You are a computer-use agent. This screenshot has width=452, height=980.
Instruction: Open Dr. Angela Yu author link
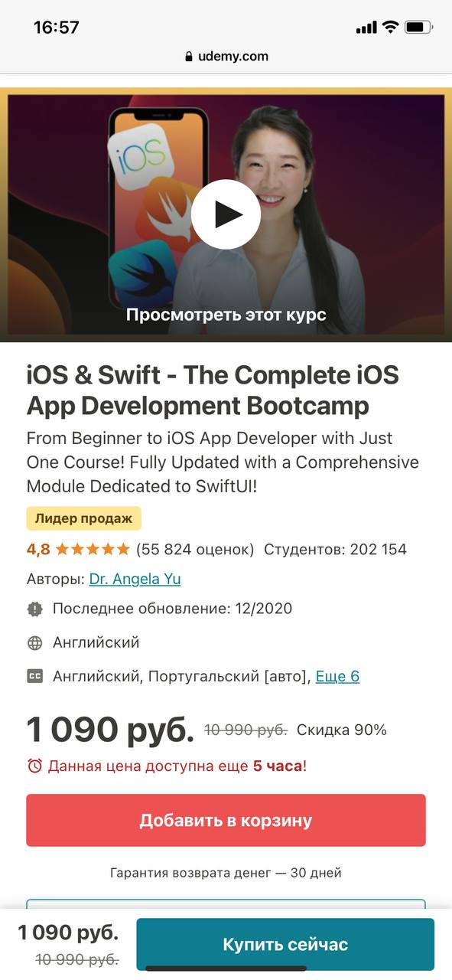tap(135, 579)
